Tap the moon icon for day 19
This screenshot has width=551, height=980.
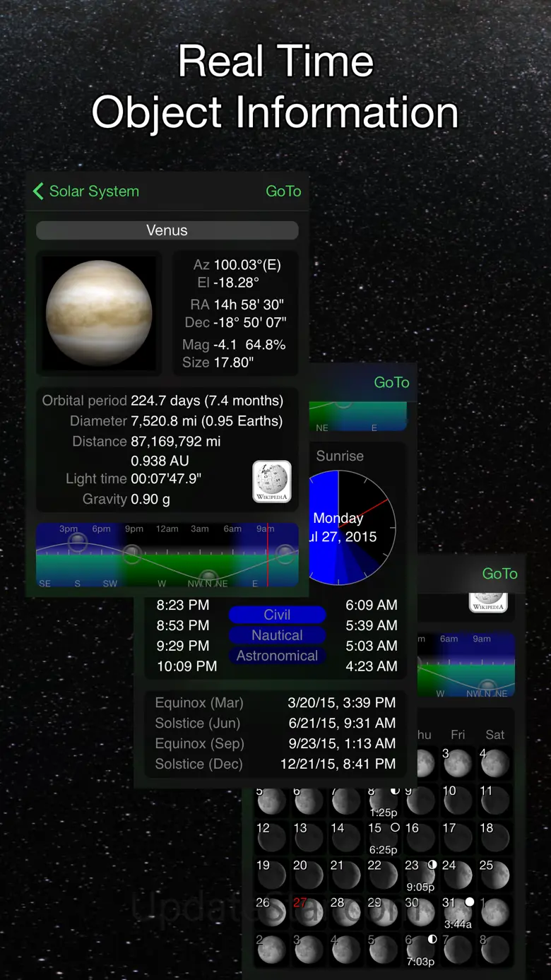[x=271, y=875]
